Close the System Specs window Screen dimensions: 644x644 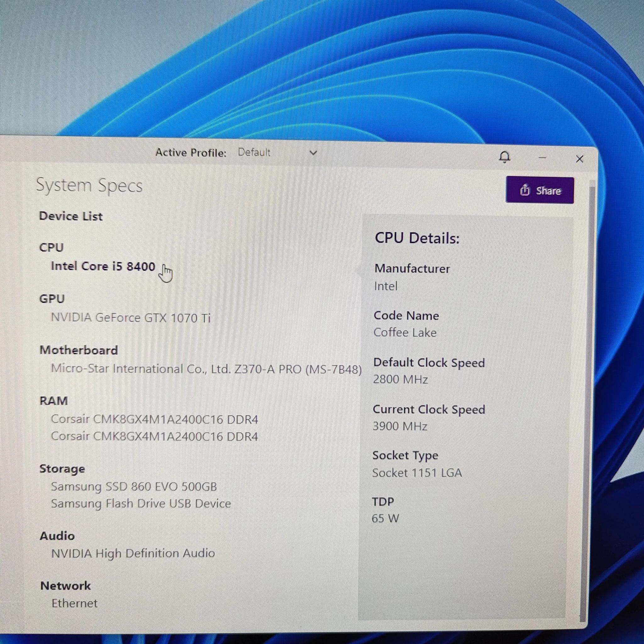tap(579, 159)
